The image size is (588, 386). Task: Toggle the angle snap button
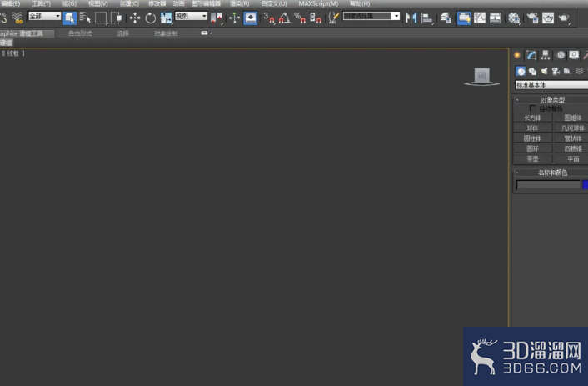(x=284, y=18)
